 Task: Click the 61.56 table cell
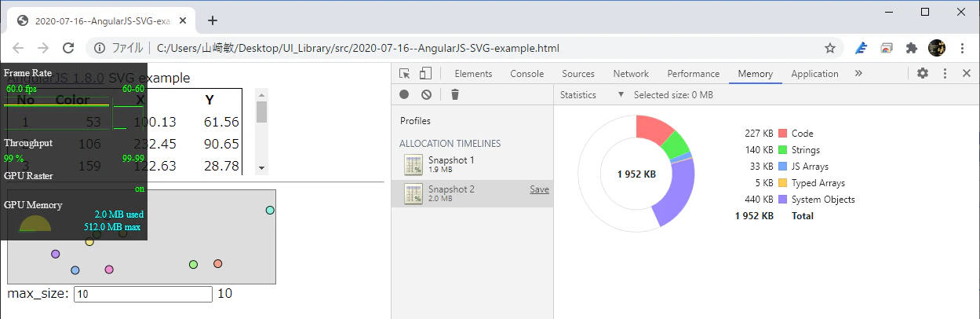pos(220,122)
